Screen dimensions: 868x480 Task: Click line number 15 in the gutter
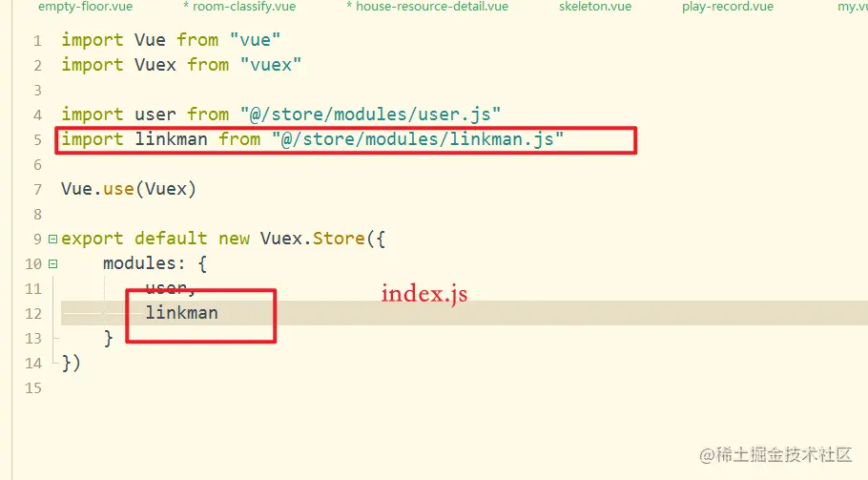click(33, 388)
